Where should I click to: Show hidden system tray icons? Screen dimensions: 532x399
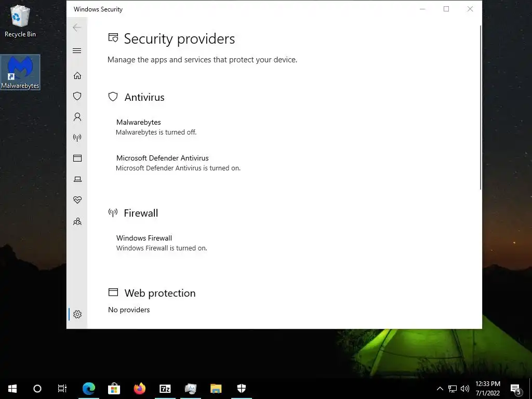click(x=440, y=389)
